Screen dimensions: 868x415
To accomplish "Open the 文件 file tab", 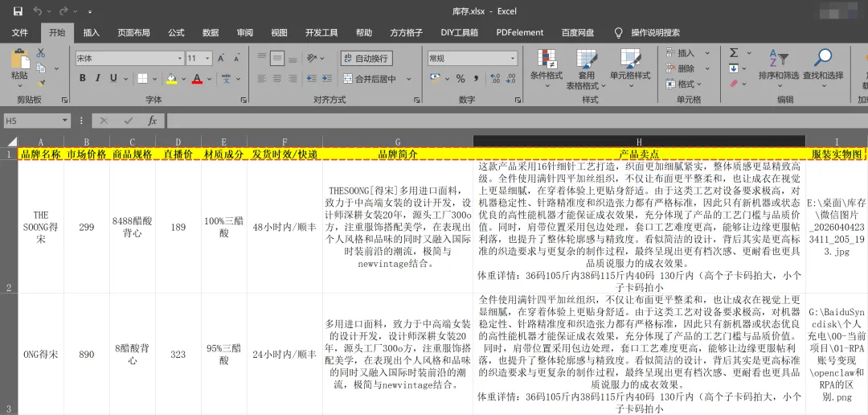I will [20, 33].
